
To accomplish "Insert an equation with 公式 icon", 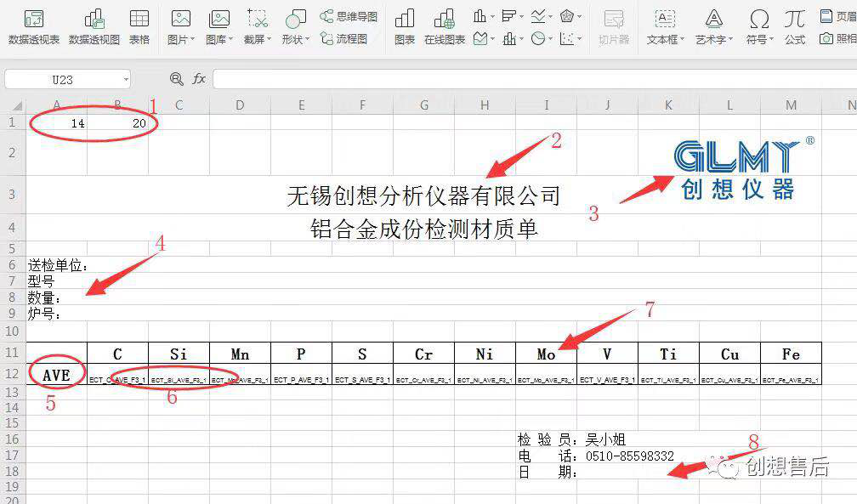I will (x=795, y=26).
